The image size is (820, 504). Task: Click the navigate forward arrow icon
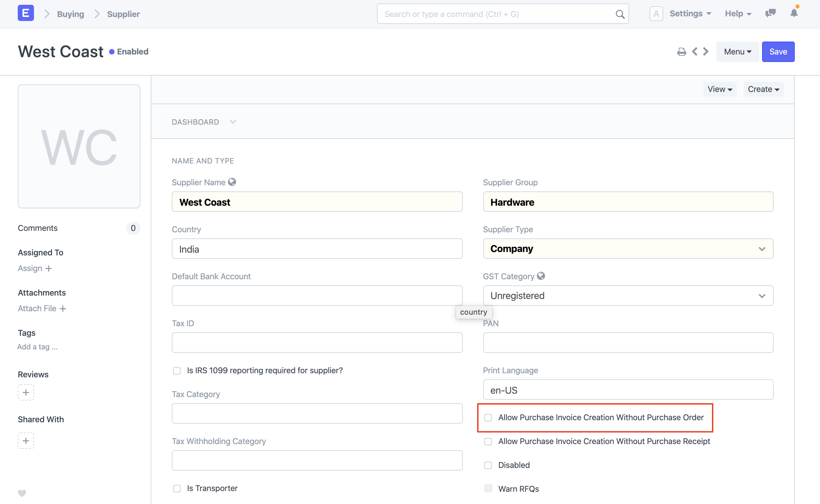705,51
